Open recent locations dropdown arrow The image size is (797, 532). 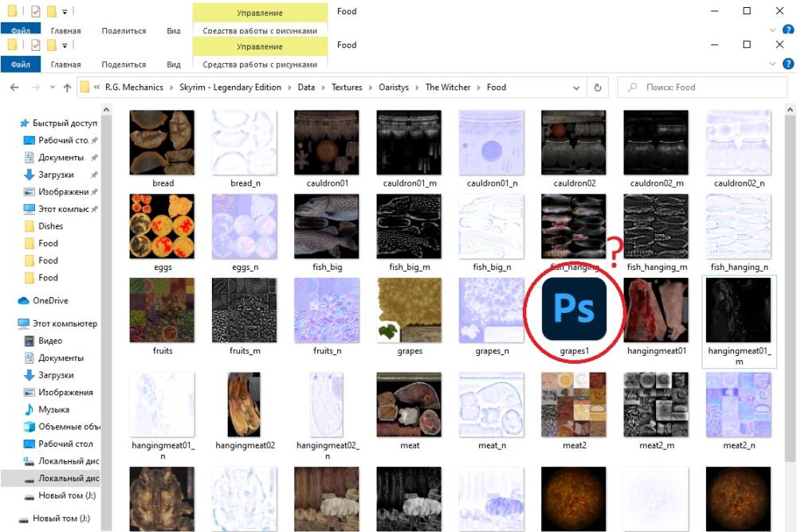[x=52, y=88]
